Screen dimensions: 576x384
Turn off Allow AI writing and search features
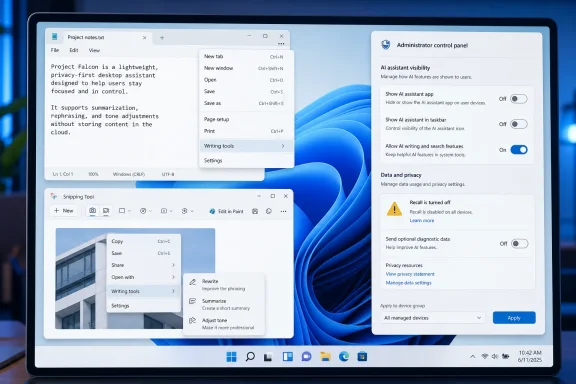[x=519, y=150]
